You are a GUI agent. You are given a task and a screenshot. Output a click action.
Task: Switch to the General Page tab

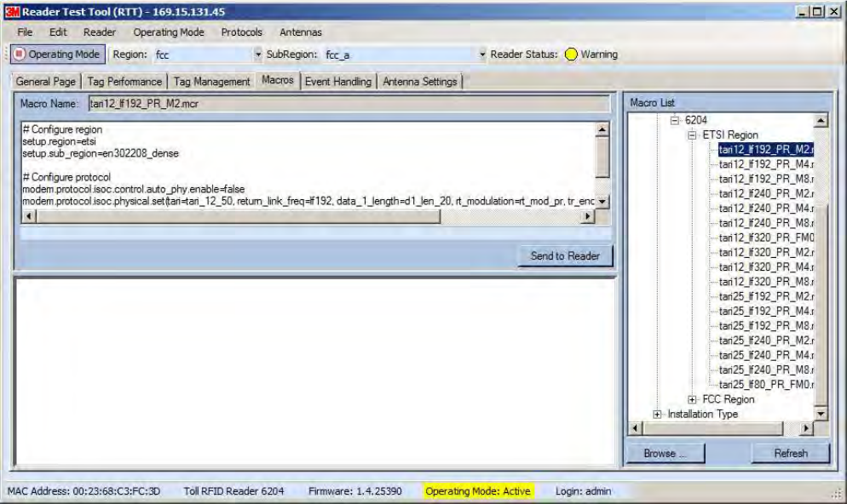46,82
